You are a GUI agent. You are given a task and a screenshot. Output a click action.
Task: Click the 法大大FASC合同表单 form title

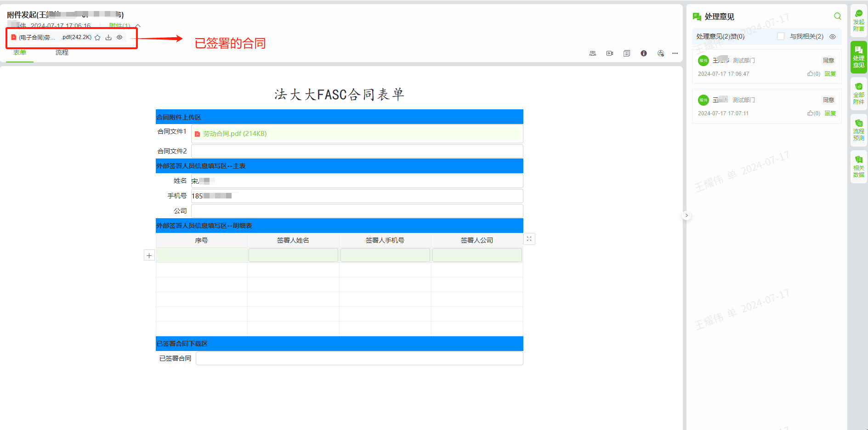click(339, 94)
